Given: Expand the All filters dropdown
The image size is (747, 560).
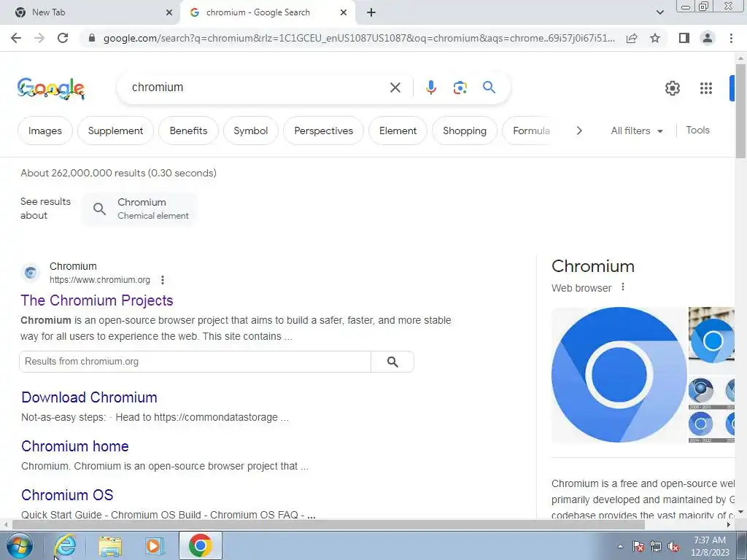Looking at the screenshot, I should (637, 131).
